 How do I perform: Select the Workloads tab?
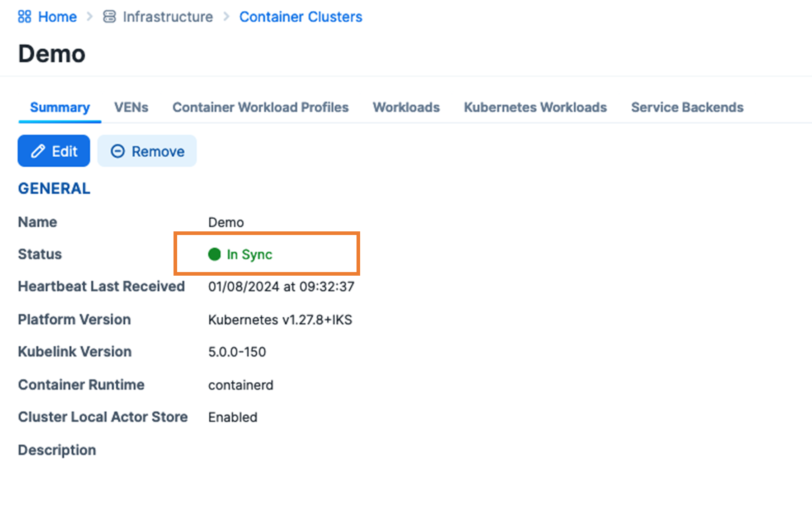[x=406, y=108]
